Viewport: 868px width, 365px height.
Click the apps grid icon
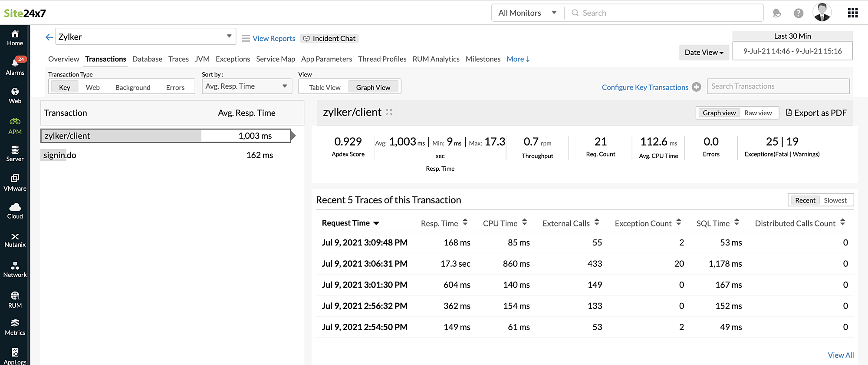click(852, 13)
